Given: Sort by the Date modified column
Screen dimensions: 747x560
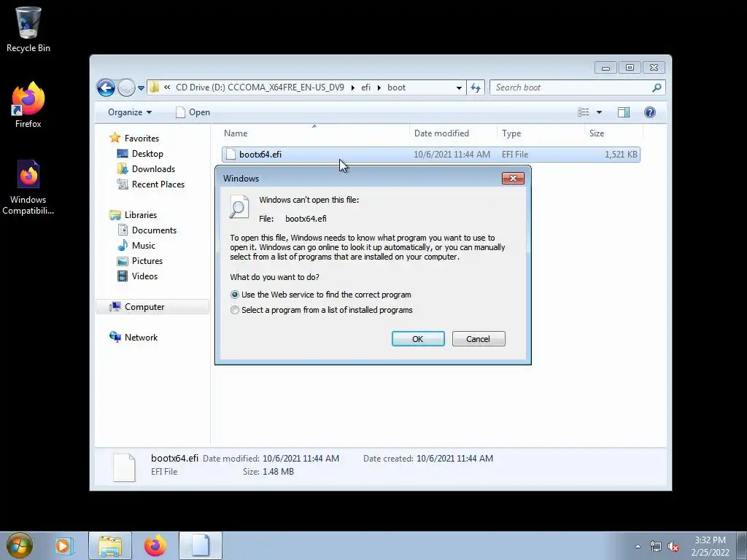Looking at the screenshot, I should (x=453, y=134).
